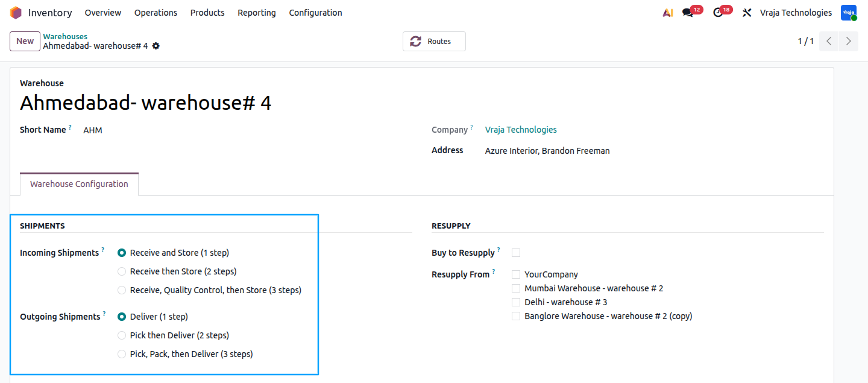Click the debug tools wrench icon

coord(747,13)
